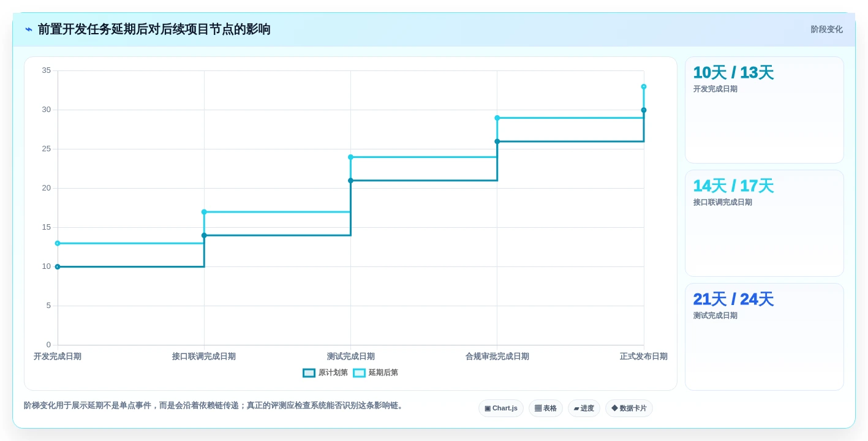The width and height of the screenshot is (868, 441).
Task: Click the 正式发布日期 x-axis label
Action: coord(643,356)
